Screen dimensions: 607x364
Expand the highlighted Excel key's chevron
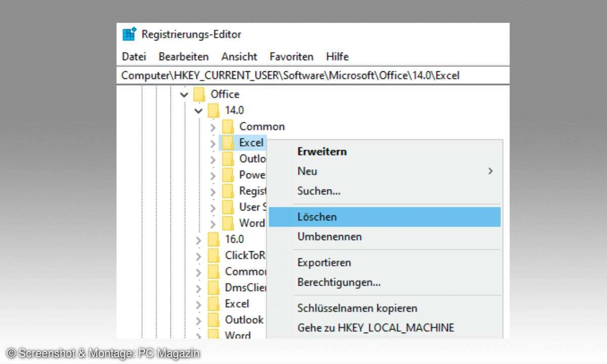(213, 143)
